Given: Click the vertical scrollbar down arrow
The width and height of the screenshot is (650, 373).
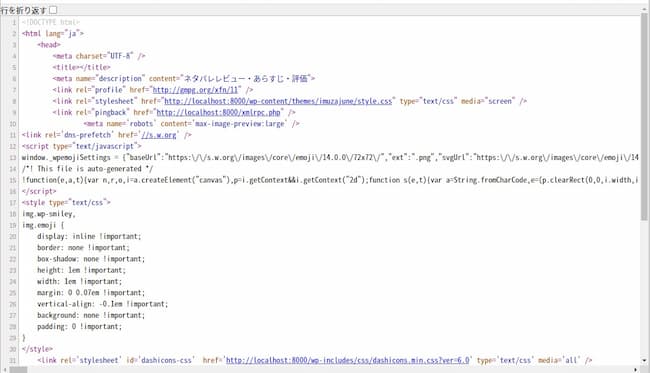Looking at the screenshot, I should pos(644,361).
